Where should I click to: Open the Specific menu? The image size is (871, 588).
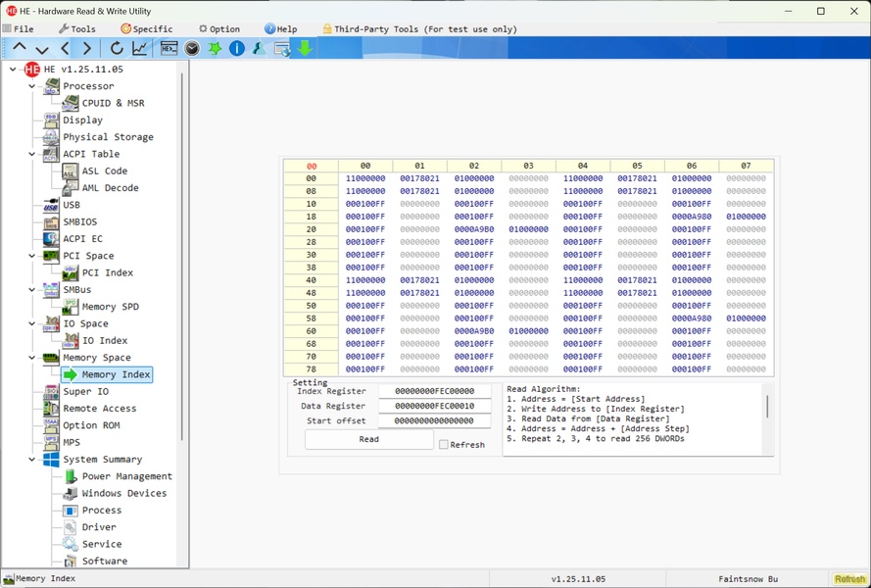(x=146, y=29)
